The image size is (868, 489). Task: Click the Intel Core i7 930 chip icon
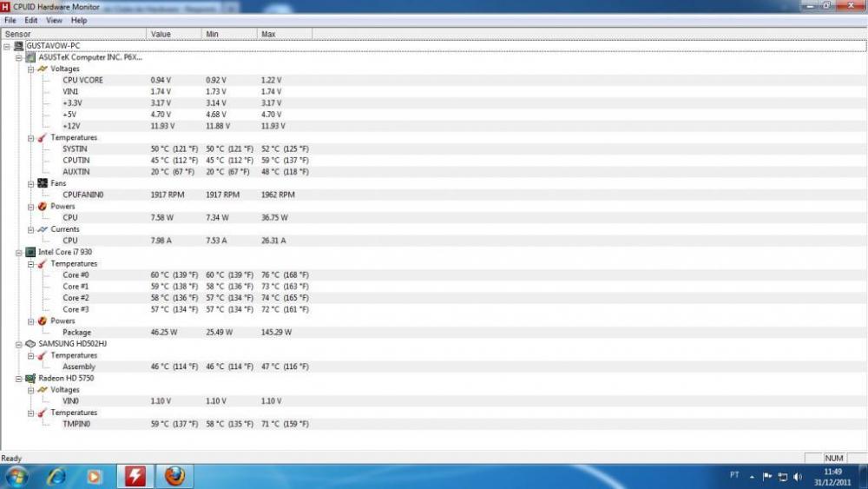tap(30, 252)
